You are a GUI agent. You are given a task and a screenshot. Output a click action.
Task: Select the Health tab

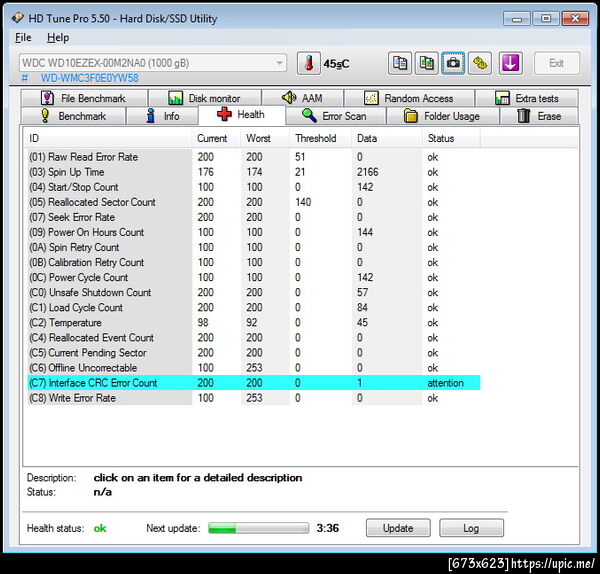(241, 114)
